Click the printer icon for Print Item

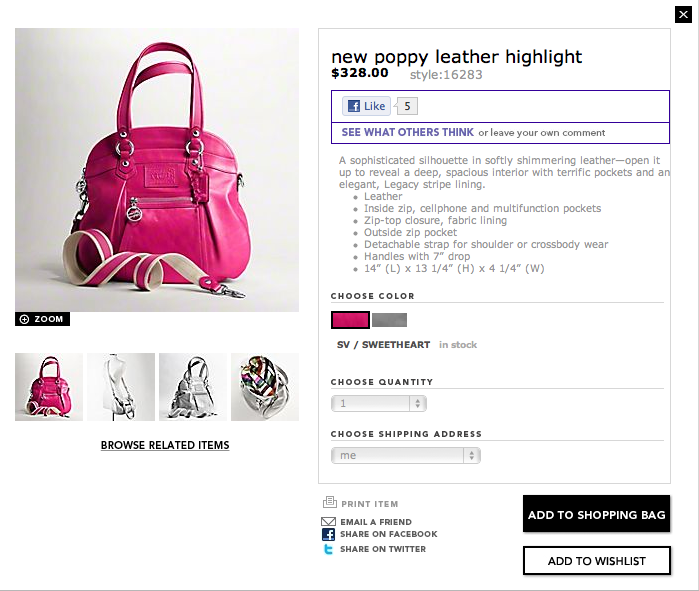click(x=329, y=502)
